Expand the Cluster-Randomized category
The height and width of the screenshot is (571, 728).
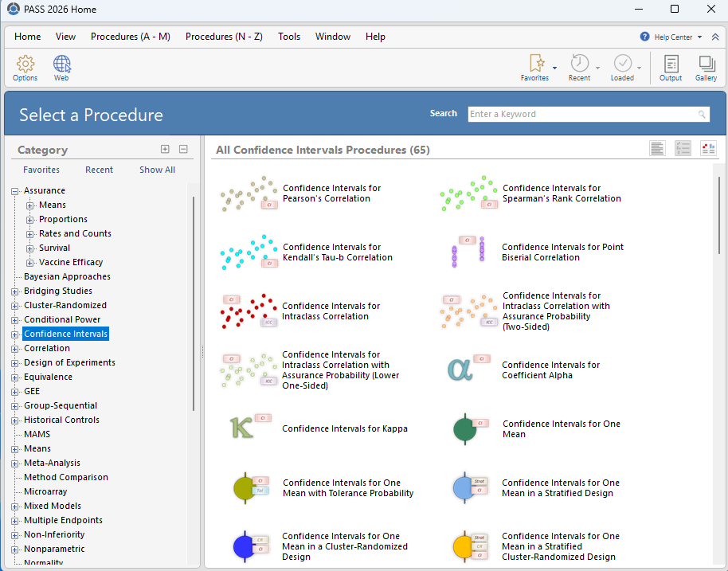pyautogui.click(x=15, y=306)
